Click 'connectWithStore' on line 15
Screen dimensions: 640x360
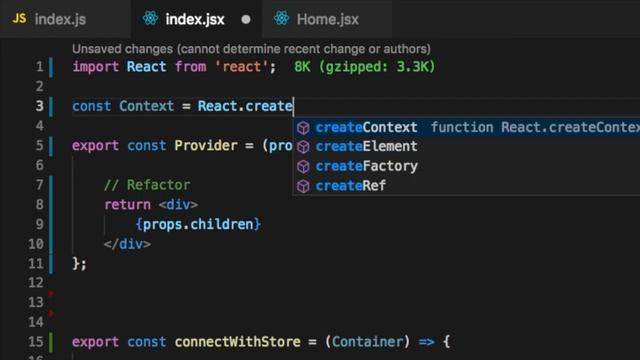[238, 342]
